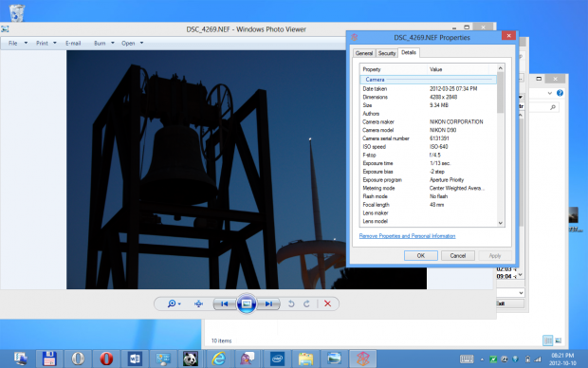Open the taskbar clock and date

pos(562,359)
